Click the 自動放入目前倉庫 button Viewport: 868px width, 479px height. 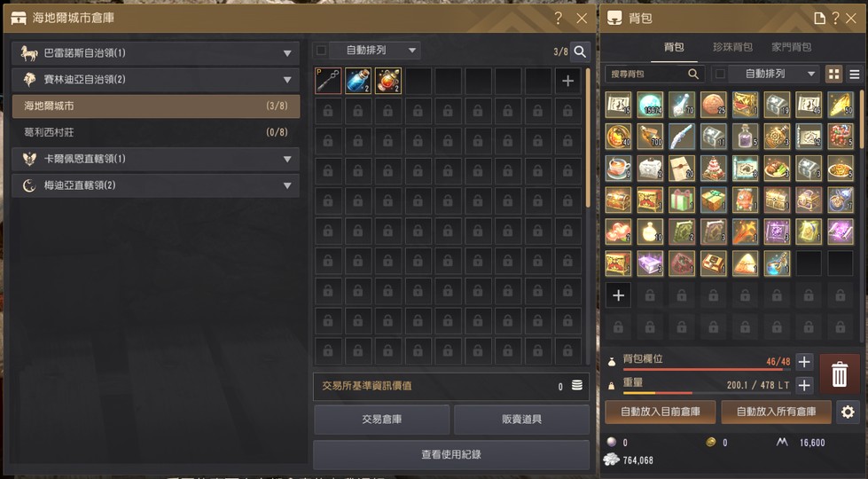coord(661,412)
